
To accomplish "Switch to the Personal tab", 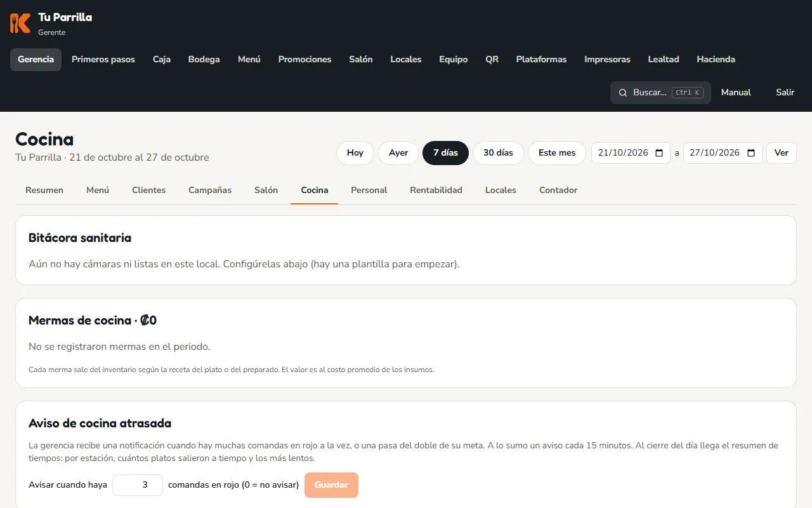I will click(369, 190).
